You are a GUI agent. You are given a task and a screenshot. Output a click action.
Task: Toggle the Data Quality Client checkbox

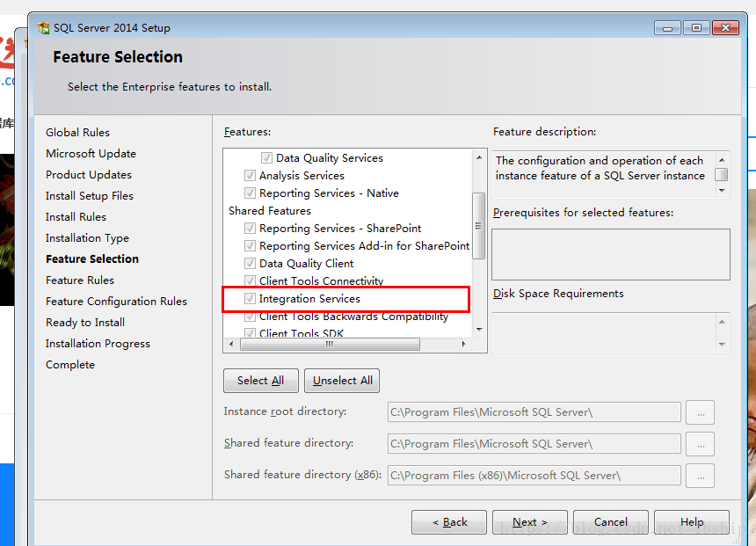click(250, 264)
